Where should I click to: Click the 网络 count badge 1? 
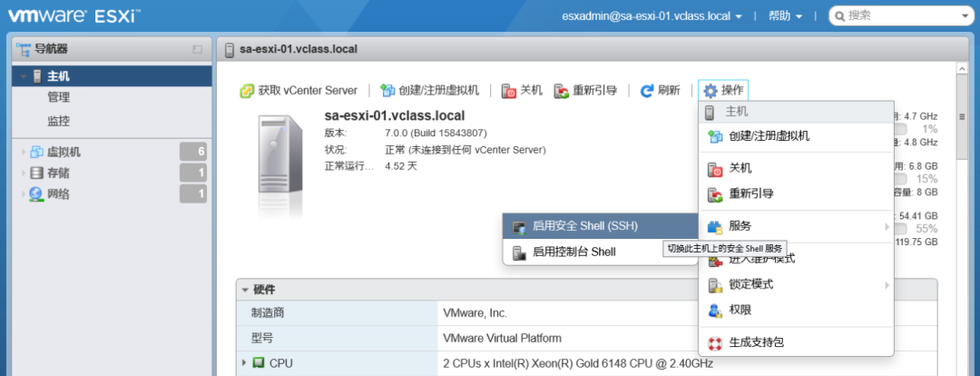click(193, 194)
